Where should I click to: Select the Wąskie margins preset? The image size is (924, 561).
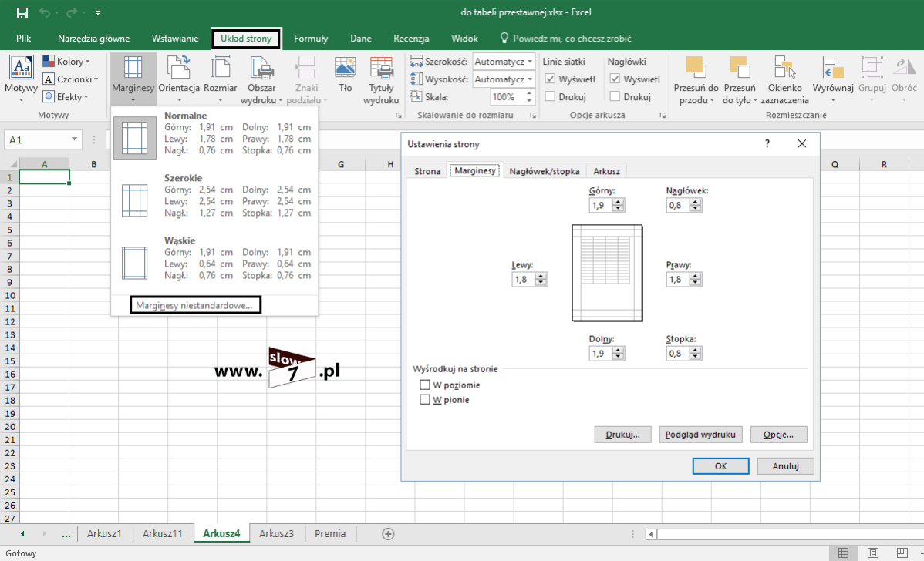[214, 263]
